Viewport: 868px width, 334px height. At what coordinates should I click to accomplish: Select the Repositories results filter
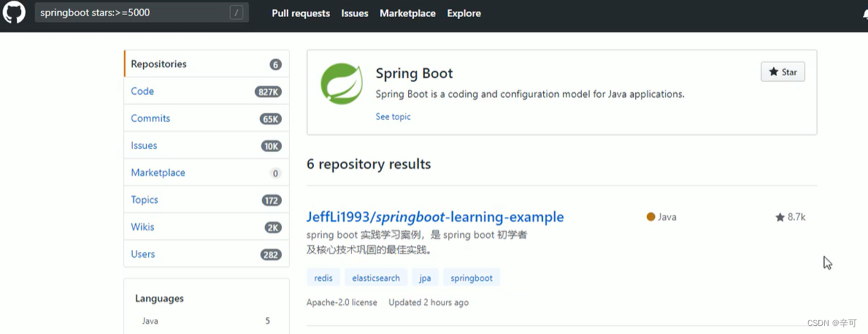pos(207,64)
